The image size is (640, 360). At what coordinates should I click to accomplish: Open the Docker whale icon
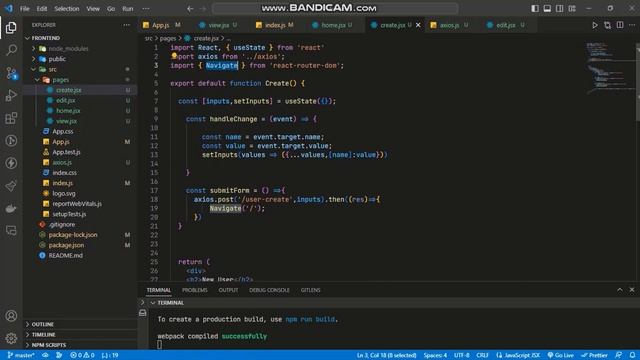click(x=11, y=208)
